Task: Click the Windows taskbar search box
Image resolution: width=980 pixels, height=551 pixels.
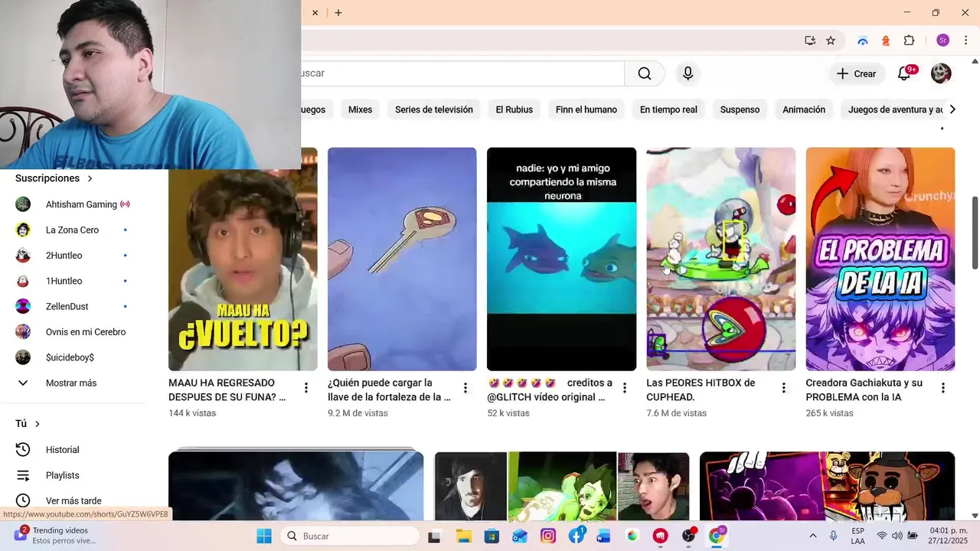Action: pyautogui.click(x=350, y=536)
